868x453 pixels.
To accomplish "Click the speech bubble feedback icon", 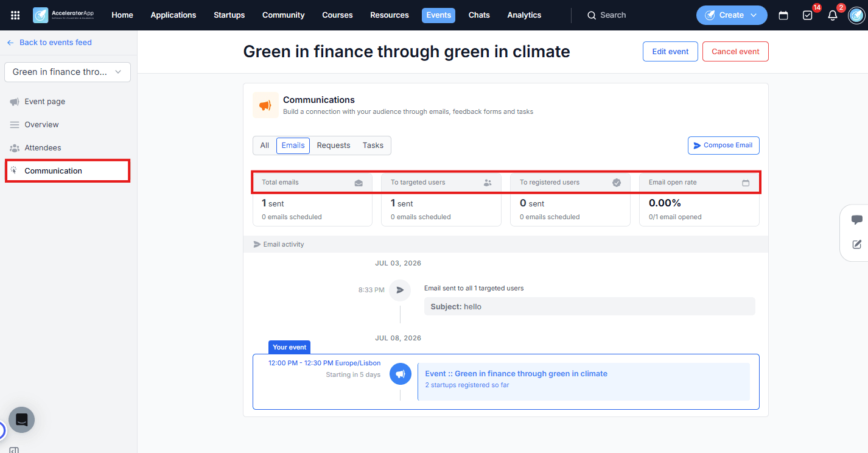I will coord(857,220).
